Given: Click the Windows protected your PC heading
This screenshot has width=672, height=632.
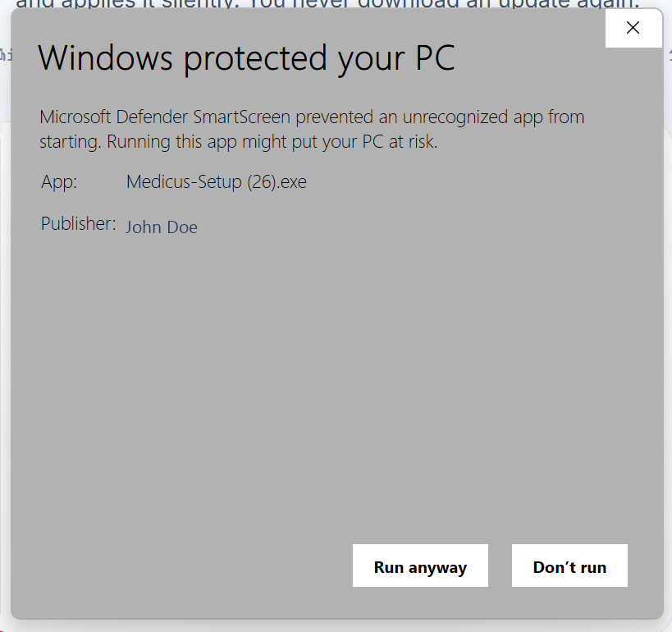Looking at the screenshot, I should click(x=246, y=58).
